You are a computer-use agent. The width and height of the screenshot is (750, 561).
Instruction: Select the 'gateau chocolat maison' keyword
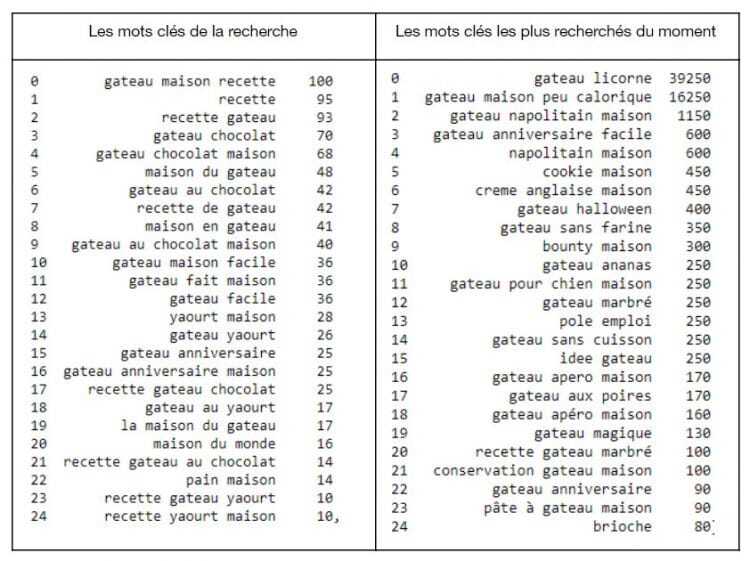coord(186,153)
